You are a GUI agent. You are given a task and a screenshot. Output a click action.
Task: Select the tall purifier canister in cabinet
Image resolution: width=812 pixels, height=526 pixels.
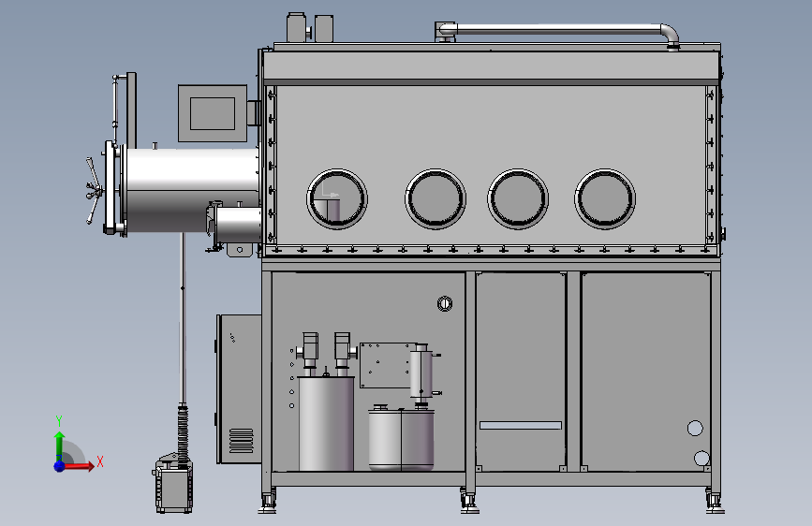tap(326, 423)
